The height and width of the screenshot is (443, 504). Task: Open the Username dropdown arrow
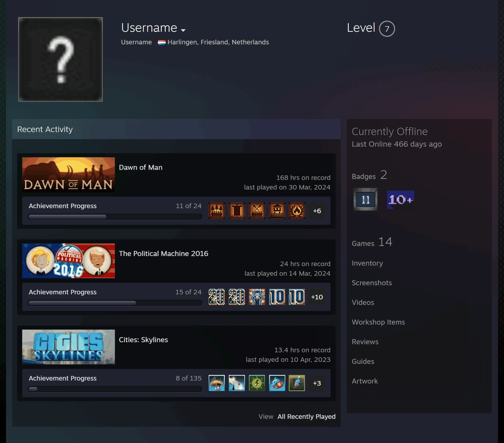183,30
